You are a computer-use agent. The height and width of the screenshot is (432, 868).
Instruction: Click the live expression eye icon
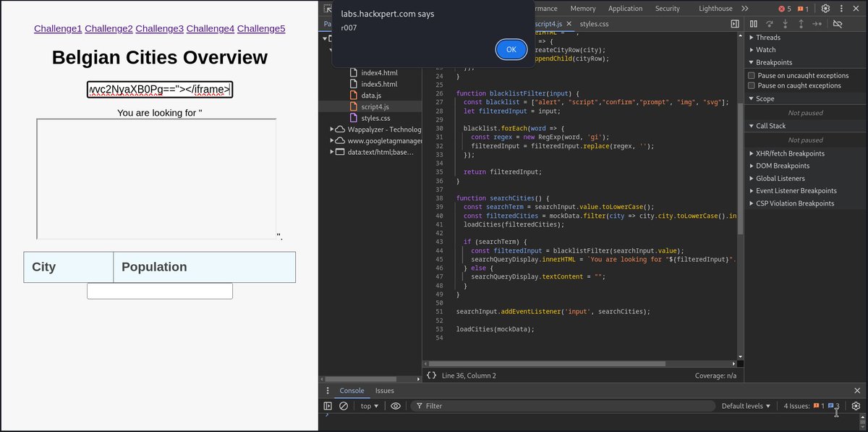395,406
